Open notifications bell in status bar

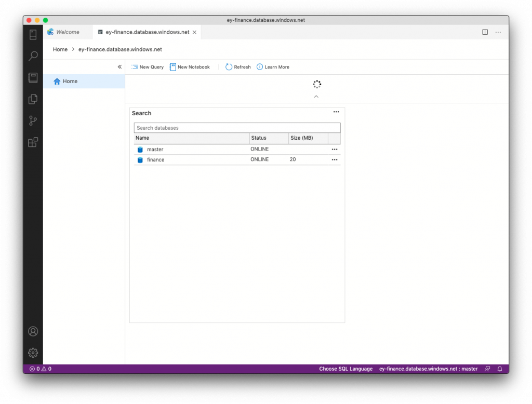point(500,369)
